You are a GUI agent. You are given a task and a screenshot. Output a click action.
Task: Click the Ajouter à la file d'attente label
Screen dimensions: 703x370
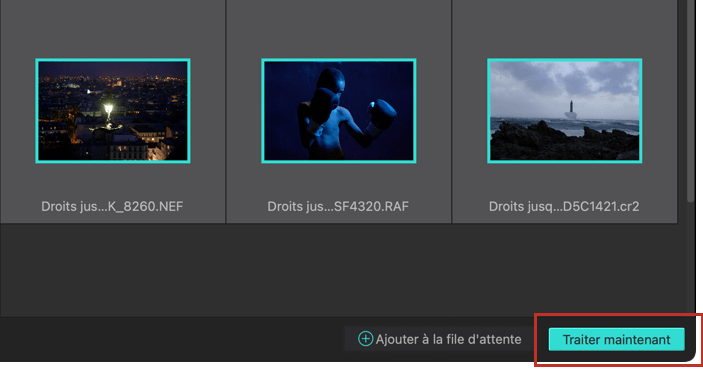point(448,339)
